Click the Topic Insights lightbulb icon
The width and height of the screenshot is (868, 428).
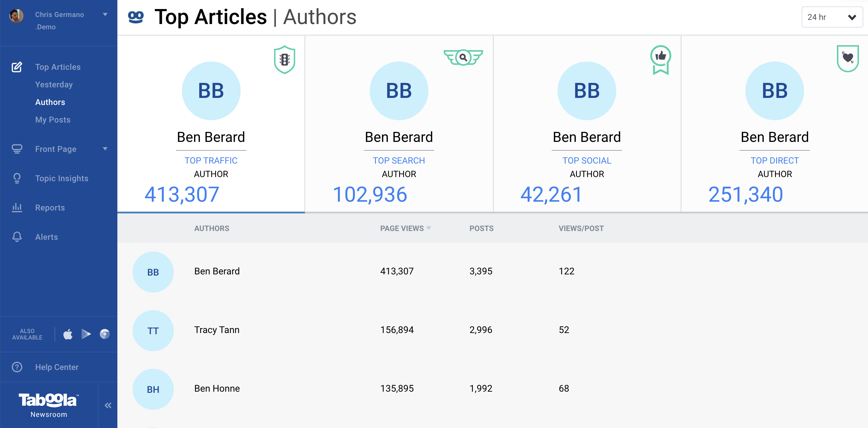[x=17, y=178]
